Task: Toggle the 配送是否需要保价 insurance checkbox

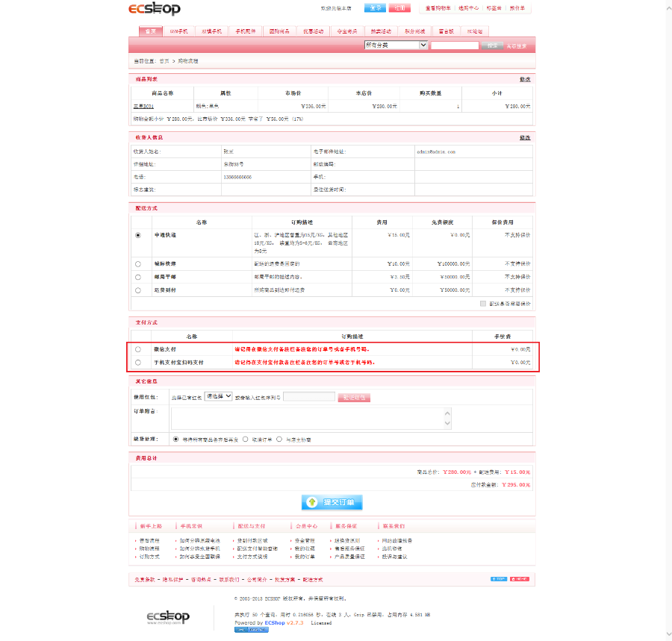Action: [x=483, y=304]
